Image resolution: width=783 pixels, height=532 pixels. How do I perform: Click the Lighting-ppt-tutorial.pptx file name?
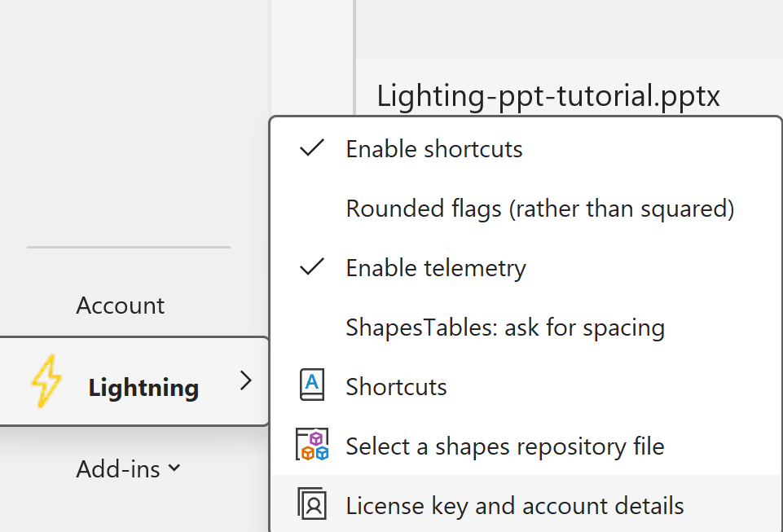coord(548,96)
